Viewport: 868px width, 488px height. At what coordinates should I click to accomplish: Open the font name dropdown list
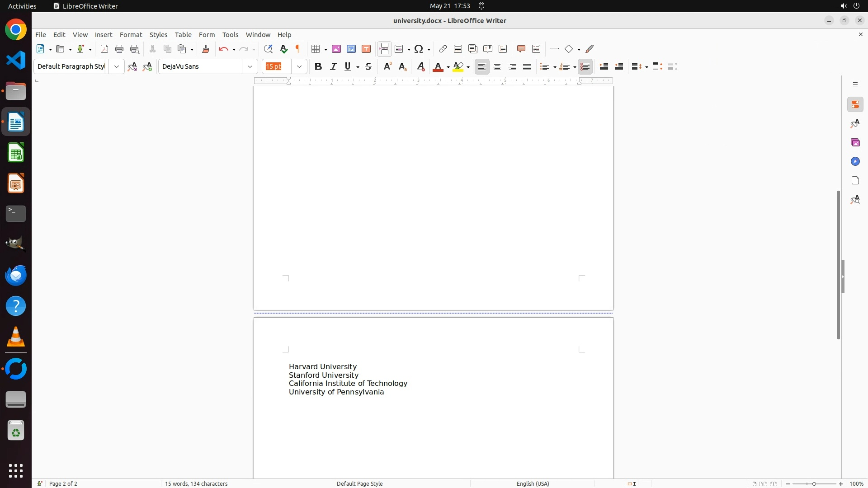click(x=250, y=67)
